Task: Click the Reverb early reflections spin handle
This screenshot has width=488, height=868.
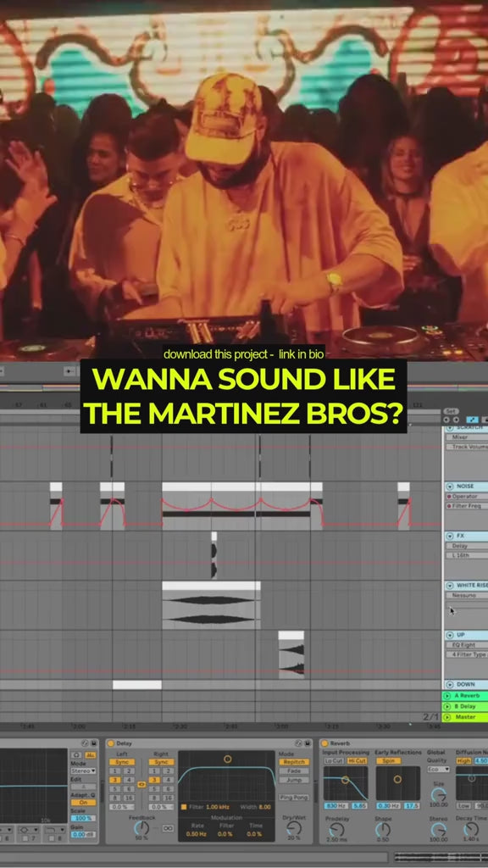Action: [397, 780]
